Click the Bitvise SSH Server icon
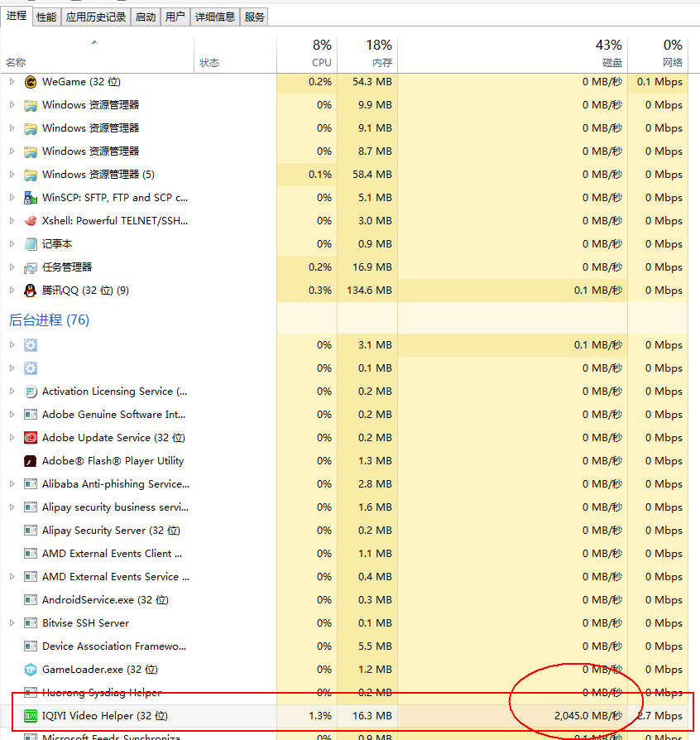Viewport: 700px width, 740px height. 31,623
